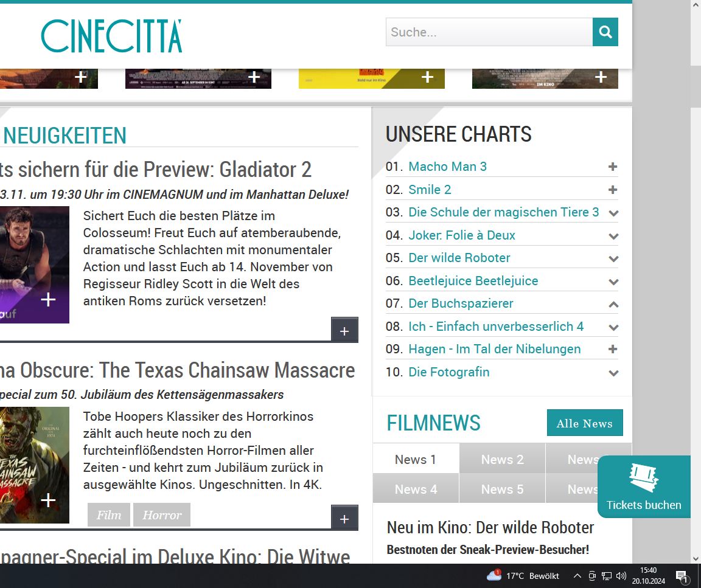
Task: Click the magnifier search button
Action: click(x=605, y=32)
